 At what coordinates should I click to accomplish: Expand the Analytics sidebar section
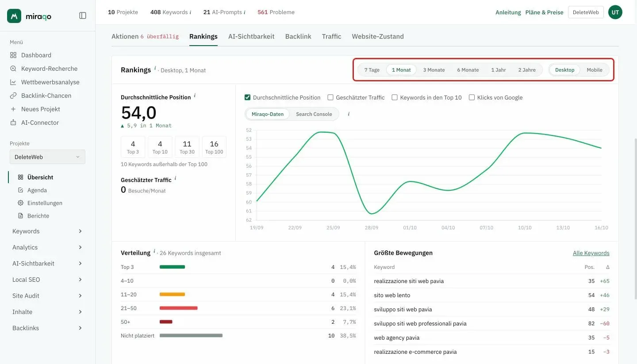[x=47, y=247]
